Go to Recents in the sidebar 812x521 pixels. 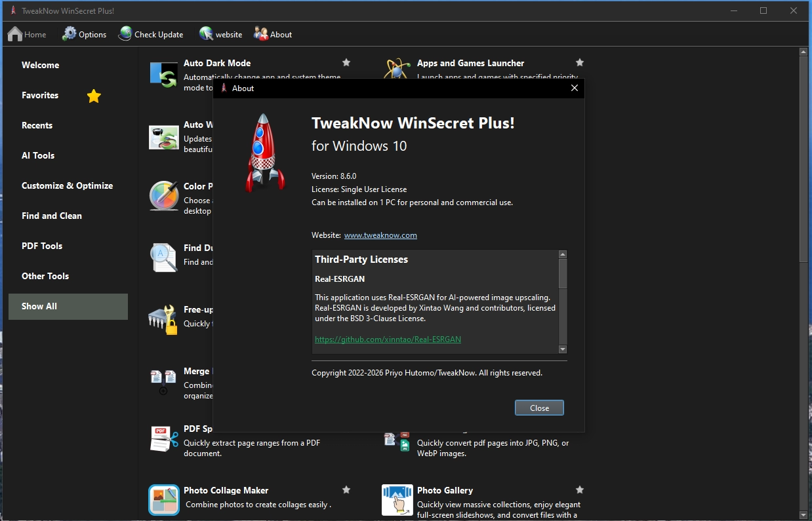(x=68, y=125)
